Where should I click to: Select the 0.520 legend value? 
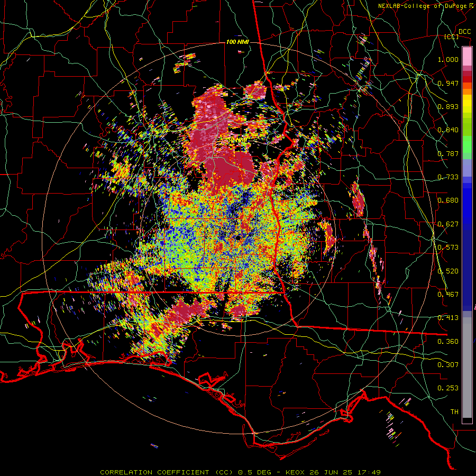point(448,271)
